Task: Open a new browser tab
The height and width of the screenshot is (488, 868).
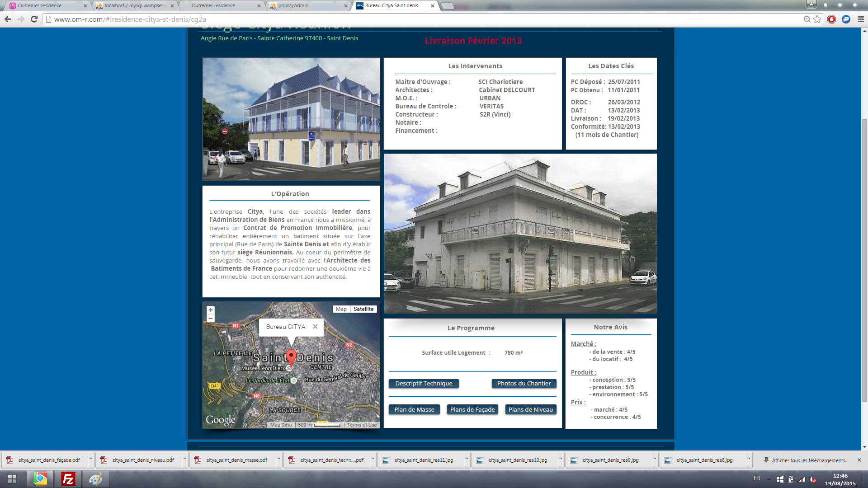Action: [x=447, y=6]
